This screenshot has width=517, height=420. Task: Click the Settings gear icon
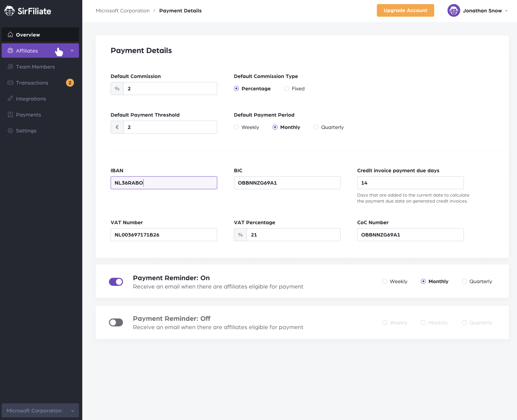click(x=10, y=131)
